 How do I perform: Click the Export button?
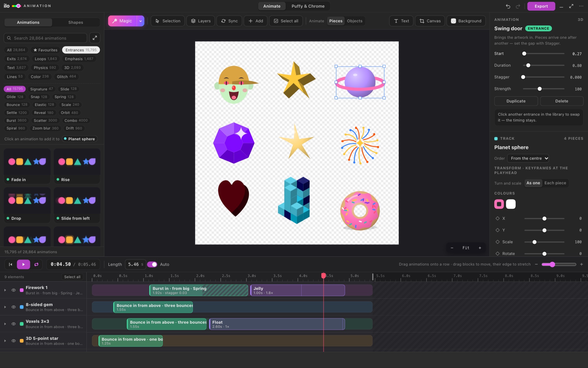pos(541,6)
